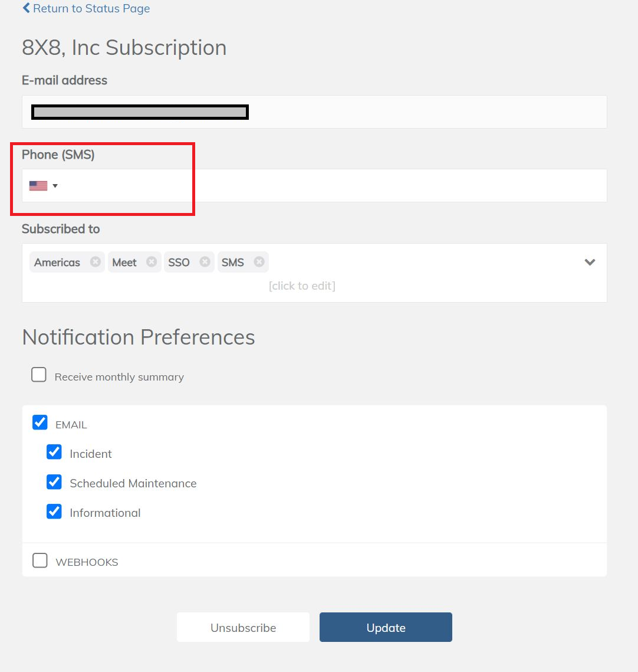Uncheck the EMAIL notifications checkbox
Viewport: 638px width, 672px height.
pos(40,422)
